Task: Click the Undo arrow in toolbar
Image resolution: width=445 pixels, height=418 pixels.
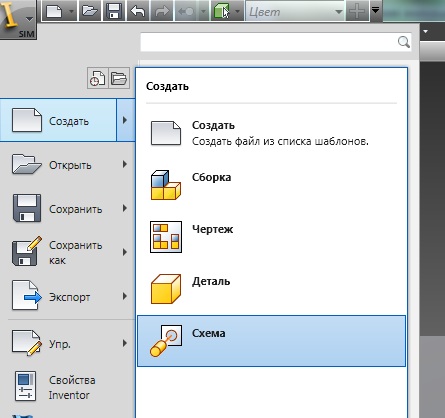Action: point(138,12)
